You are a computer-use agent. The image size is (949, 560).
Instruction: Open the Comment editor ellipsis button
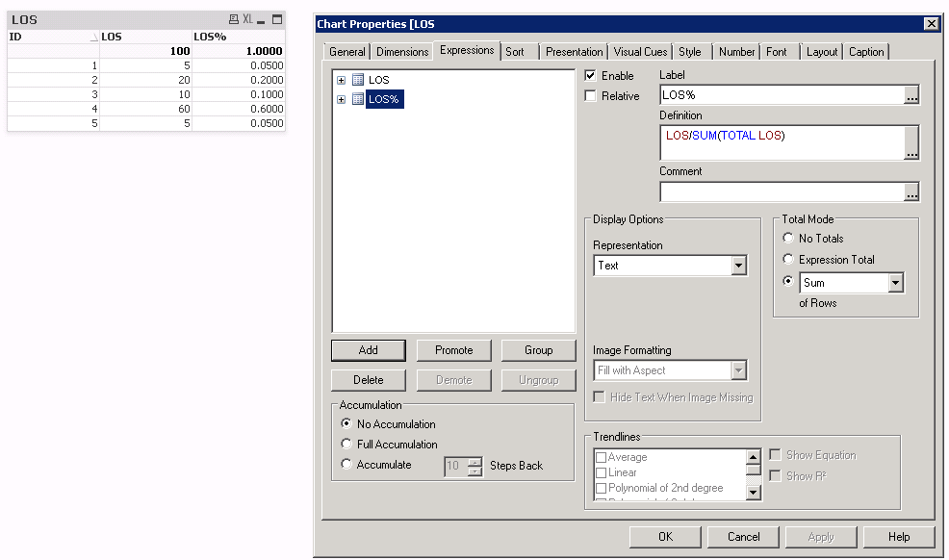911,192
